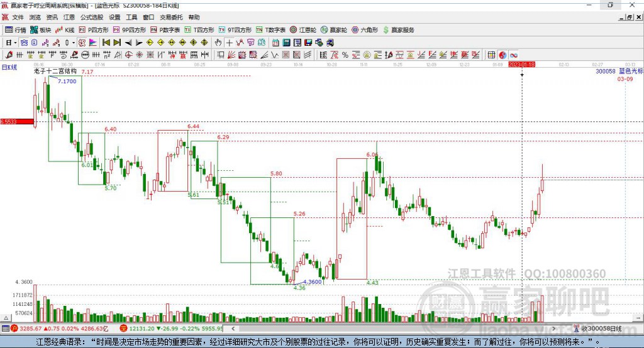The width and height of the screenshot is (644, 348).
Task: Click the calendar icon in toolbar
Action: 275,43
